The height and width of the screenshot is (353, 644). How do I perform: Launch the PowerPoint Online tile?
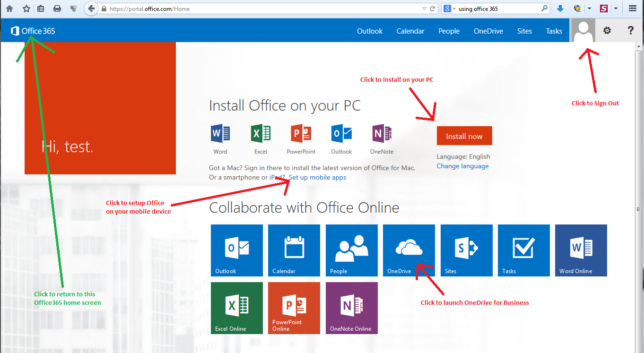click(x=294, y=308)
